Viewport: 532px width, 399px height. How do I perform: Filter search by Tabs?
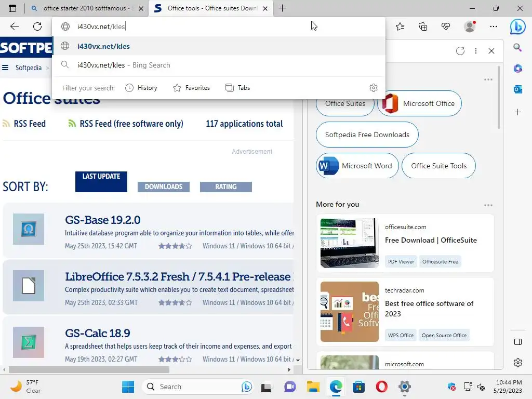click(x=238, y=88)
